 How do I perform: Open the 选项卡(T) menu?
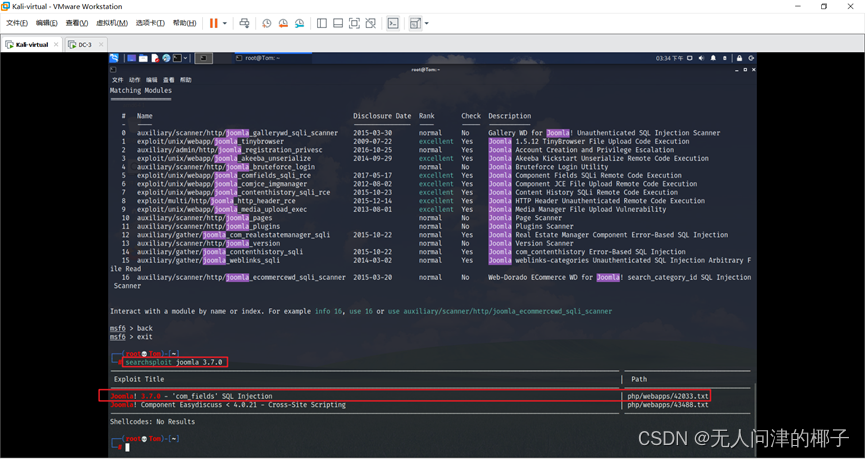pyautogui.click(x=150, y=23)
